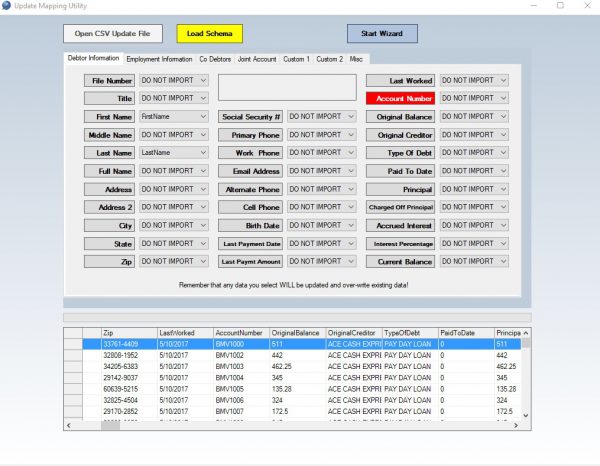Viewport: 600px width, 466px height.
Task: Click the grid's horizontal scrollbar right arrow
Action: 516,425
